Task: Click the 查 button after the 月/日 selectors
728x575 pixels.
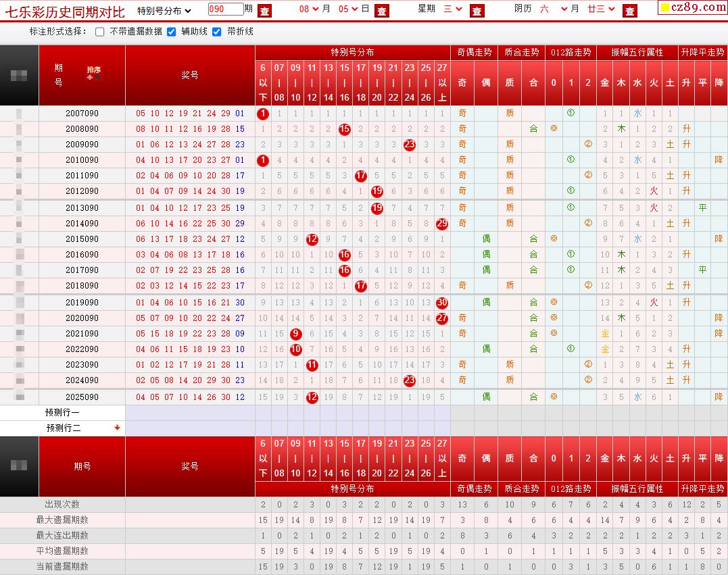Action: click(382, 11)
